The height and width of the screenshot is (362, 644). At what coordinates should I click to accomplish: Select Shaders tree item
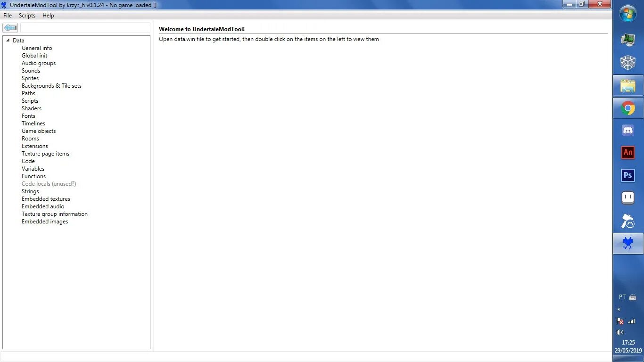(x=32, y=108)
